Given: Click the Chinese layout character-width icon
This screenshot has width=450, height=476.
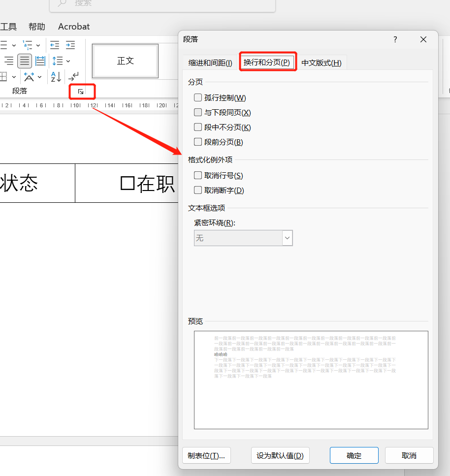Looking at the screenshot, I should pos(29,77).
